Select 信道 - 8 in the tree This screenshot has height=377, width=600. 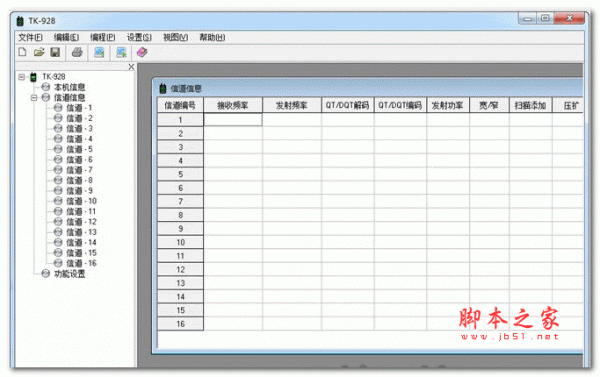pos(79,180)
